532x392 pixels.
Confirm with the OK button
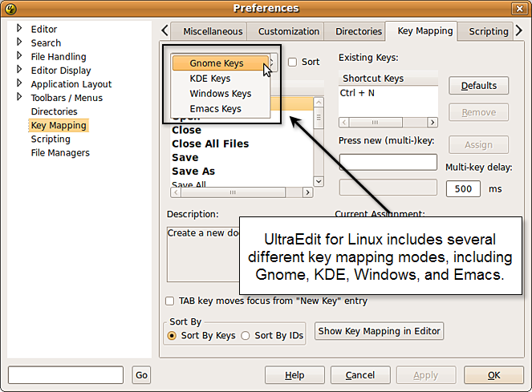point(493,375)
